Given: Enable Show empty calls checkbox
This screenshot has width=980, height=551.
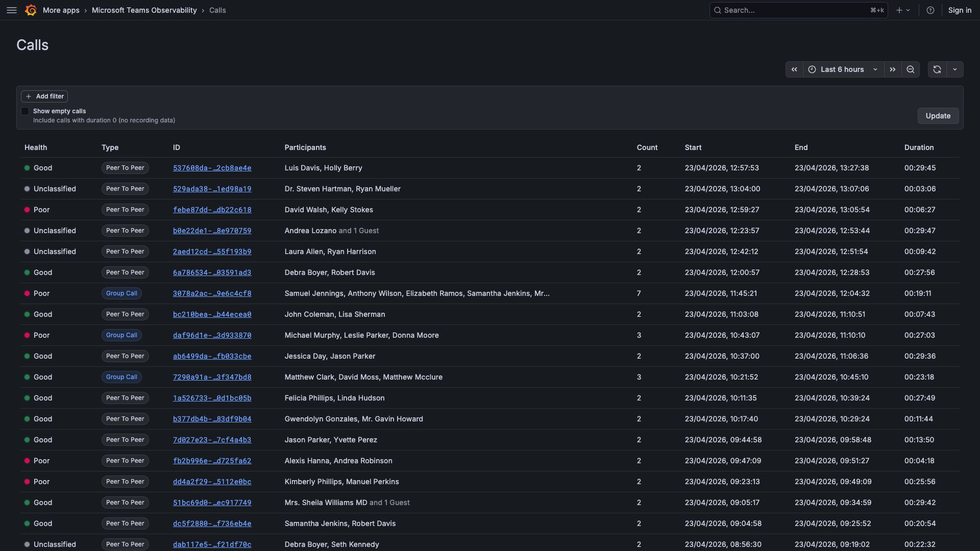Looking at the screenshot, I should tap(25, 111).
